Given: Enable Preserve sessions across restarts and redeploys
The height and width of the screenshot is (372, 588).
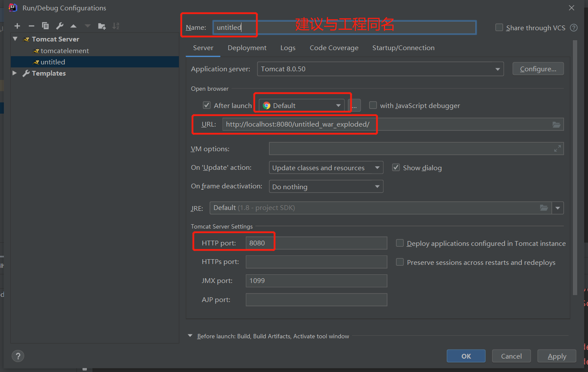Looking at the screenshot, I should [x=400, y=262].
